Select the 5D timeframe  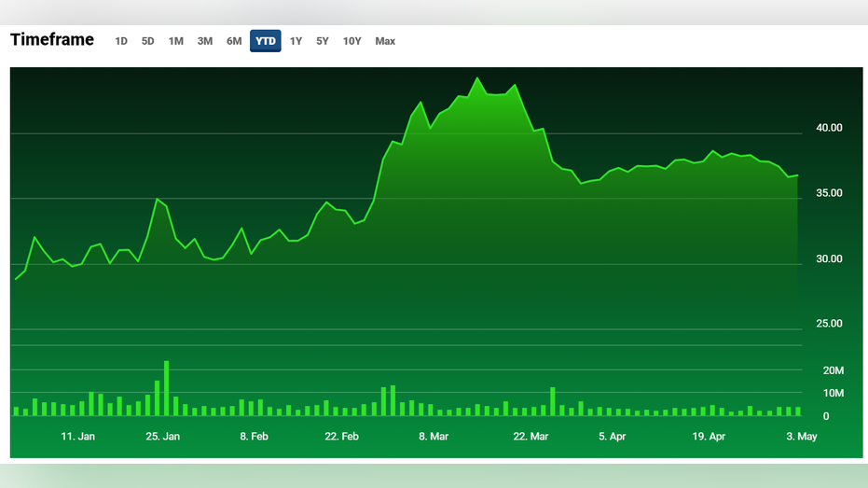pyautogui.click(x=147, y=41)
